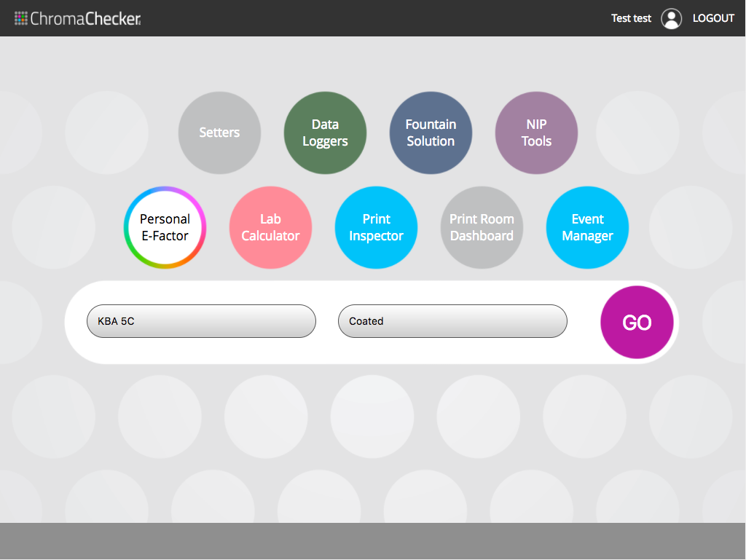Open the Data Loggers module
The width and height of the screenshot is (746, 560).
[x=325, y=133]
